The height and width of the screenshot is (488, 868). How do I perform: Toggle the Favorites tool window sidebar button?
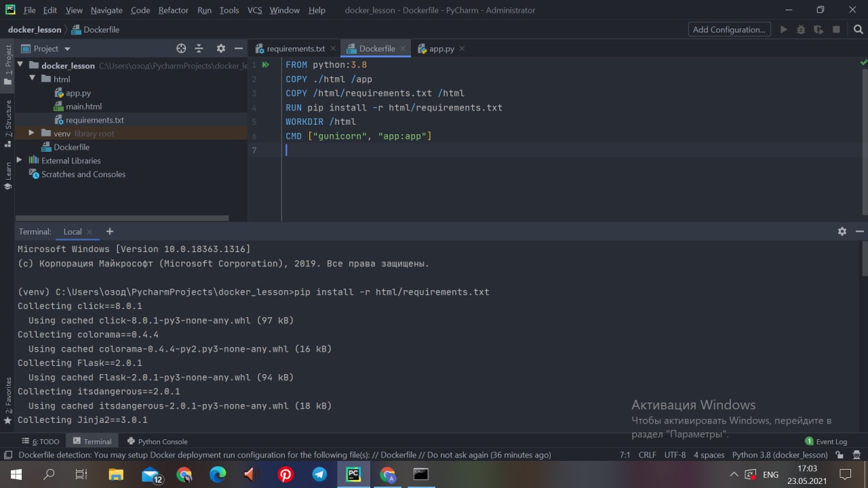tap(7, 400)
